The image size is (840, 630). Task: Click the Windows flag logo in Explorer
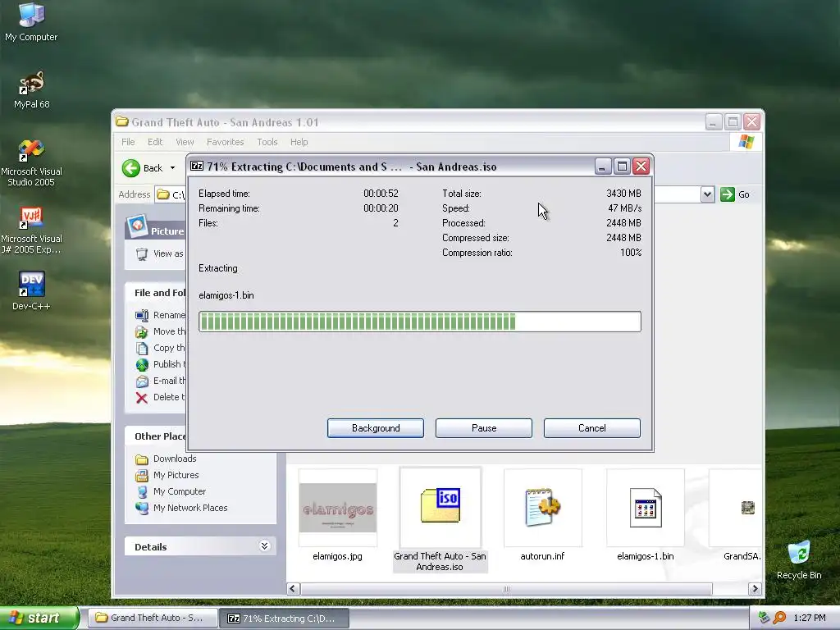(x=746, y=142)
